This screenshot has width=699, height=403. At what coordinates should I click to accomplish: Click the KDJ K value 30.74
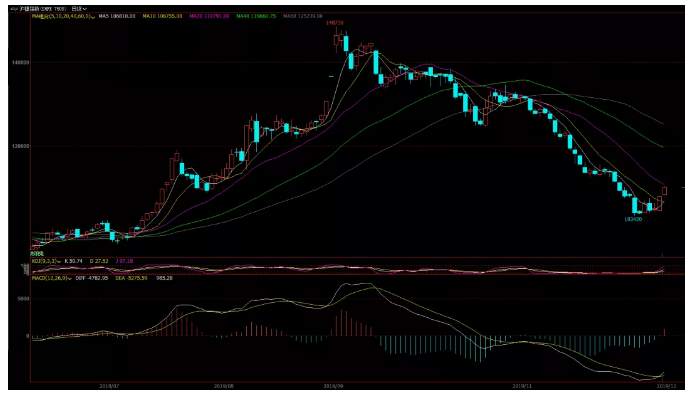[x=74, y=261]
